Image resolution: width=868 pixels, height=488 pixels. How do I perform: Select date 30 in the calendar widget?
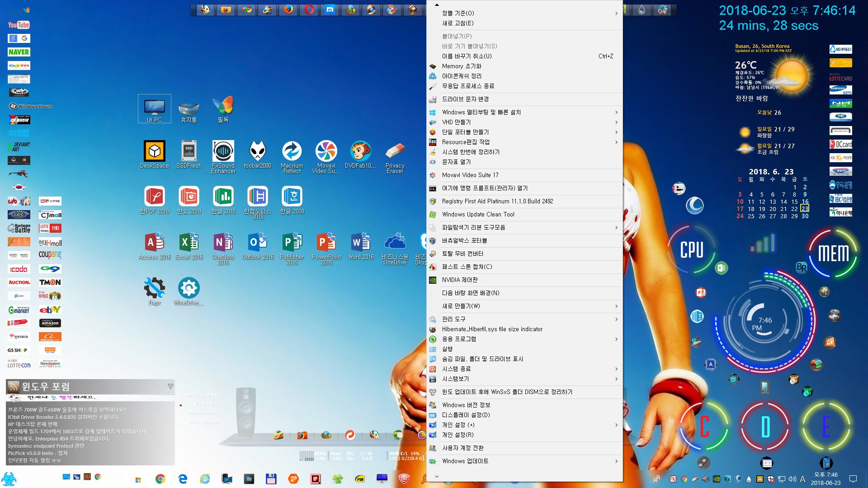(805, 216)
